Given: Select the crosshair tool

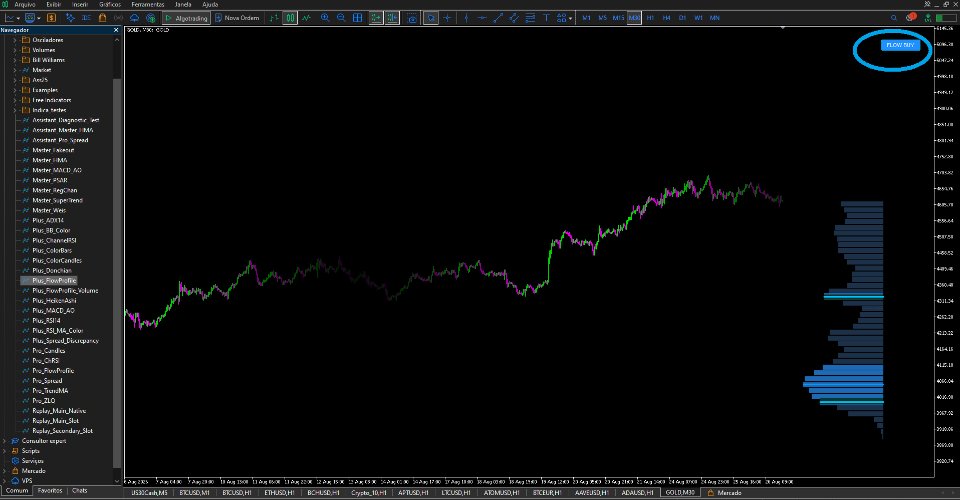Looking at the screenshot, I should [x=448, y=18].
